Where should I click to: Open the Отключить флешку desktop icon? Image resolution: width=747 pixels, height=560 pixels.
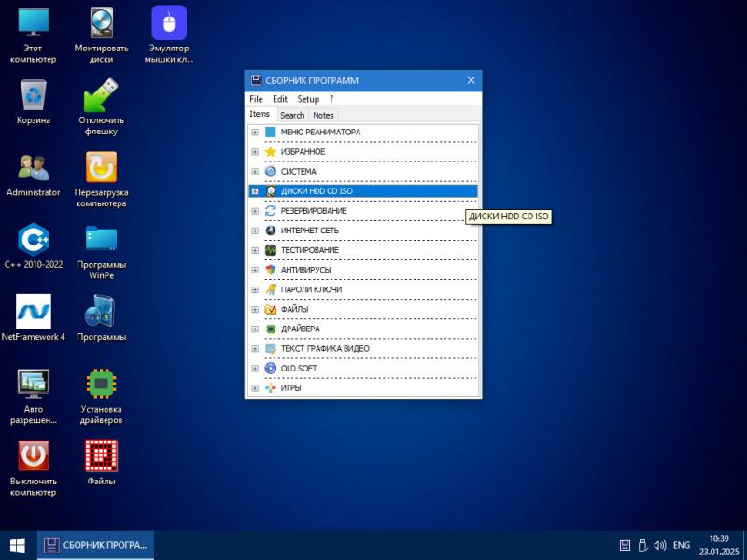(101, 95)
